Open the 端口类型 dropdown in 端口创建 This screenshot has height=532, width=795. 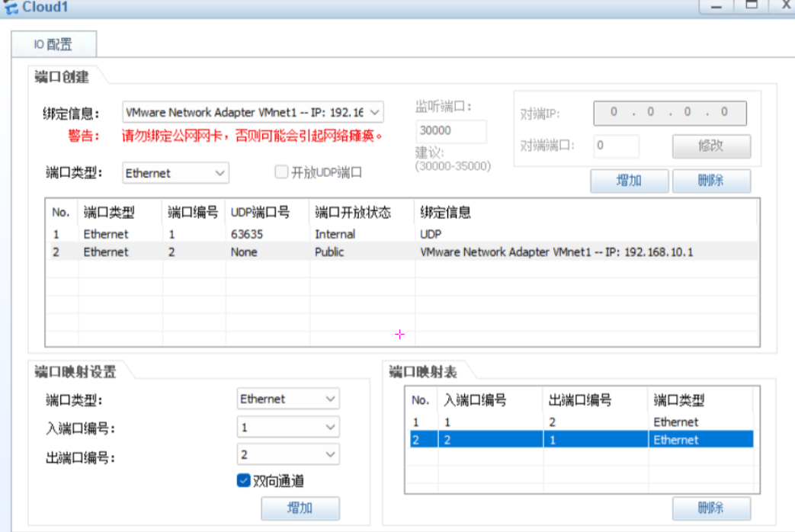click(175, 173)
